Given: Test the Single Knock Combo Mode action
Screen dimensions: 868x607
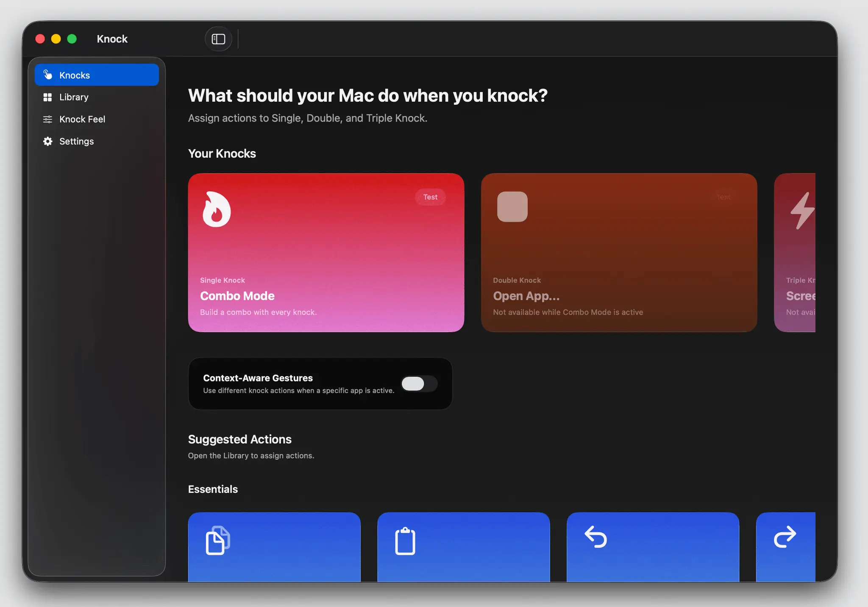Looking at the screenshot, I should pos(430,197).
